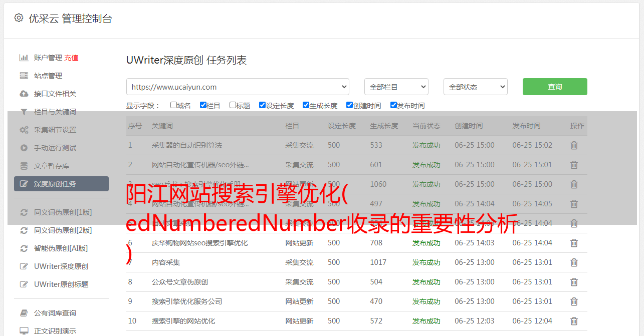Select 深度原创任务 in the sidebar
Screen dimensions: 644x336
[61, 184]
